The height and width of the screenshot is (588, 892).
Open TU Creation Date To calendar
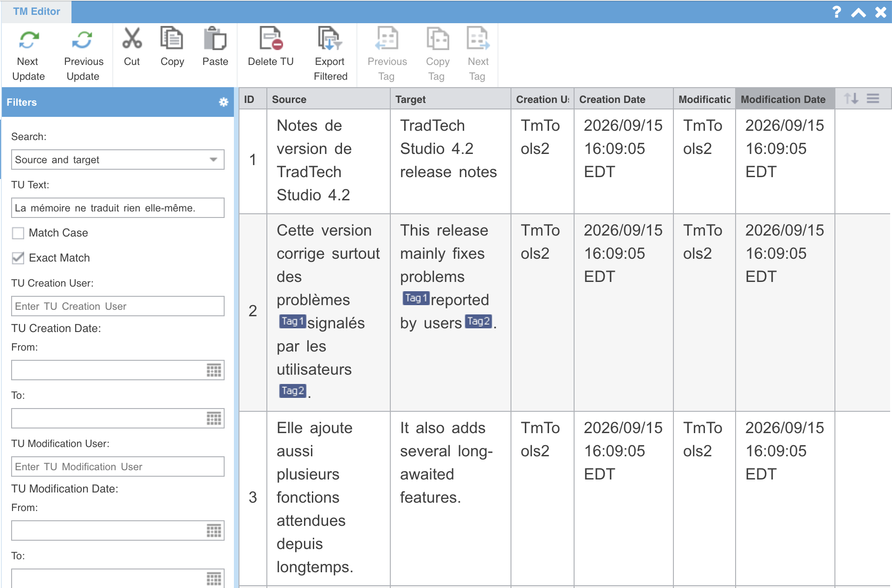click(x=213, y=418)
